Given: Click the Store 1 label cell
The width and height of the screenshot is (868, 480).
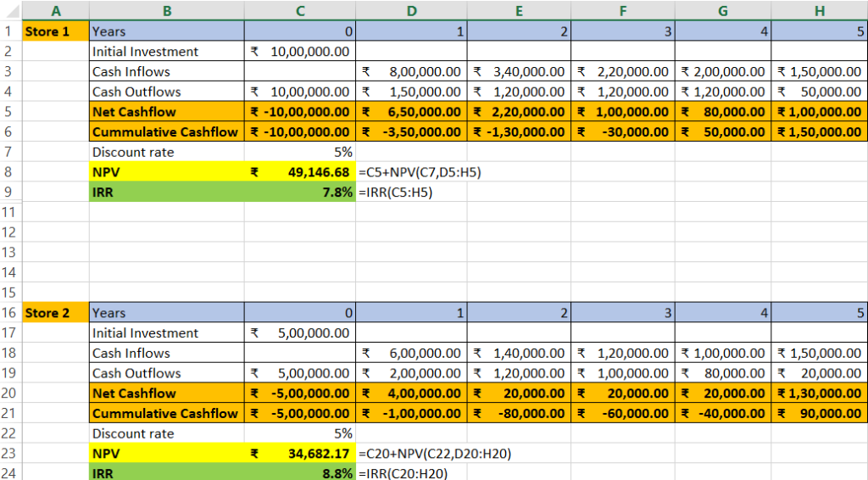Looking at the screenshot, I should click(54, 31).
